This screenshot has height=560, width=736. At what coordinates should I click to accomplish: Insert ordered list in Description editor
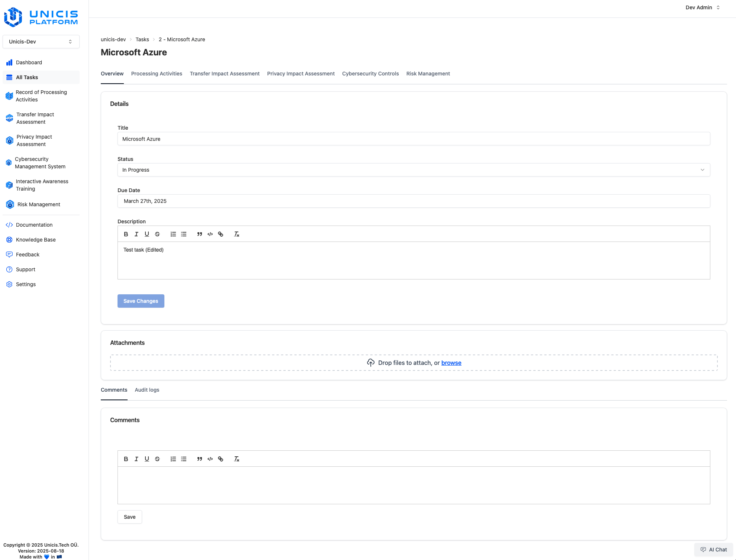point(173,234)
